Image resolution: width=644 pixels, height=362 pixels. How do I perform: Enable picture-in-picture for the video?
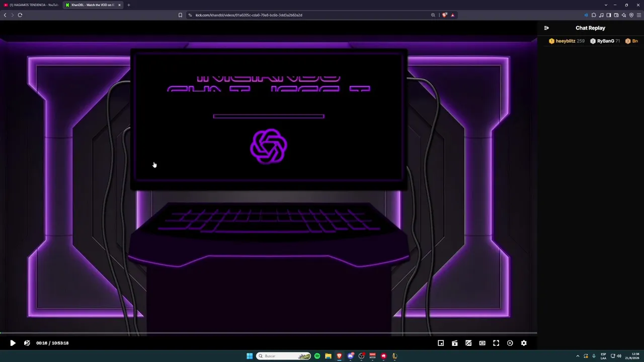[x=441, y=343]
